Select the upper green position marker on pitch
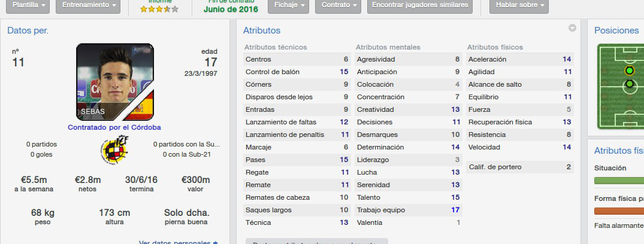 (x=629, y=71)
